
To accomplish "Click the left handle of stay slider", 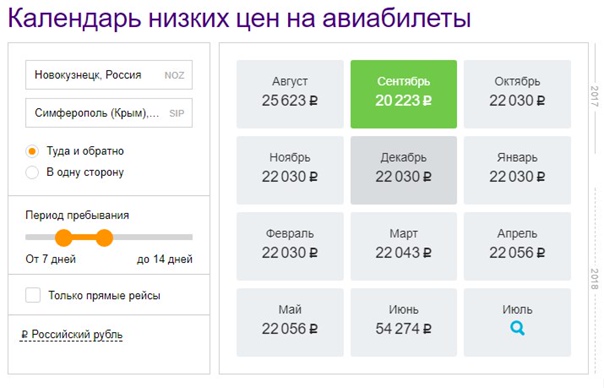I will click(x=64, y=238).
